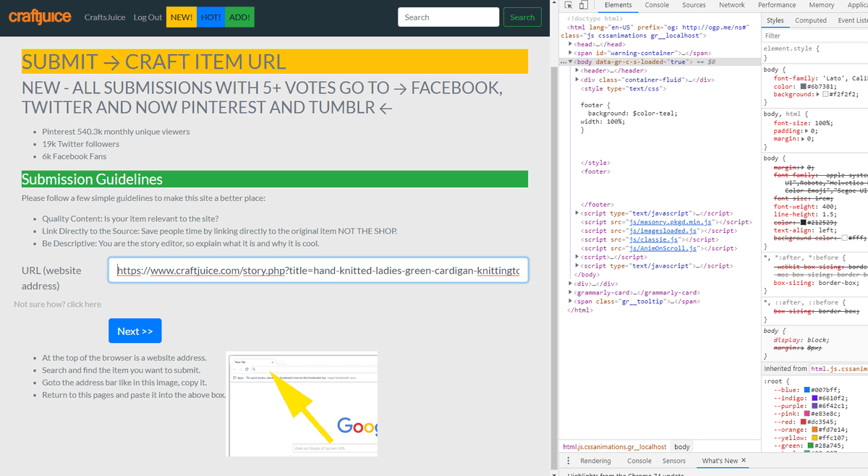Open the js/classie.js source link
This screenshot has width=868, height=476.
point(655,239)
